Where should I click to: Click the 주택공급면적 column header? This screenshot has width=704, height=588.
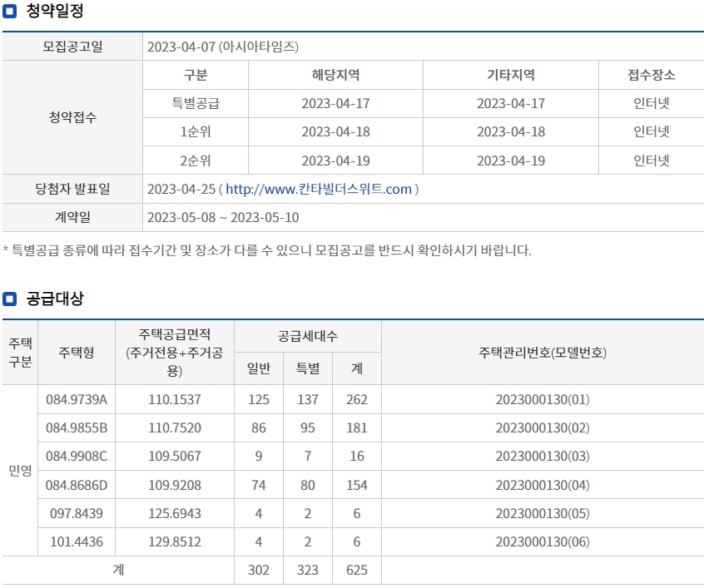click(175, 353)
